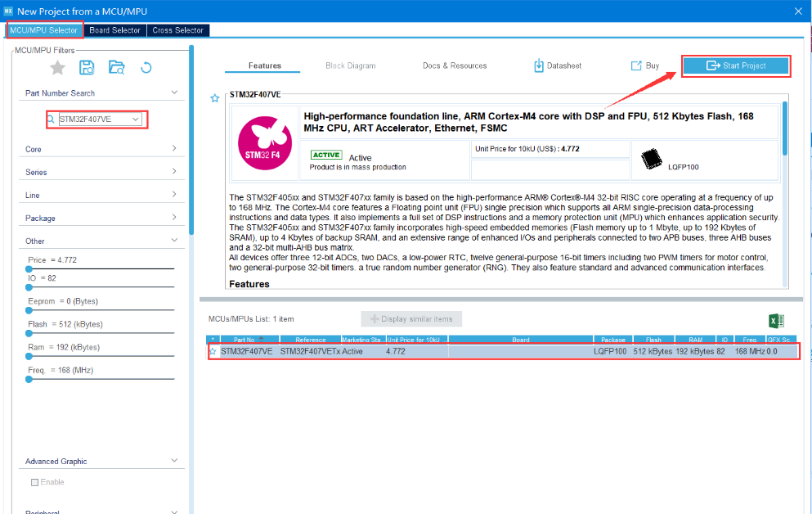Select STM32F407VETx reference cell in list
812x514 pixels.
310,351
